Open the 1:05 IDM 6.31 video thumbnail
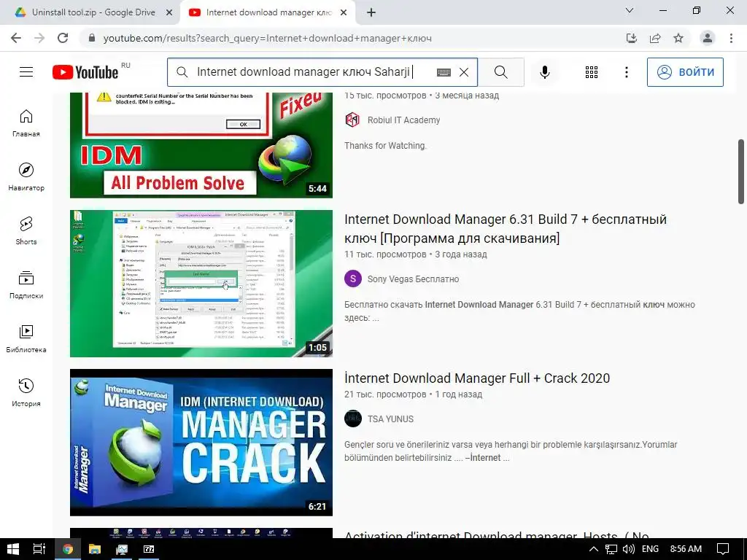The height and width of the screenshot is (560, 747). tap(201, 284)
